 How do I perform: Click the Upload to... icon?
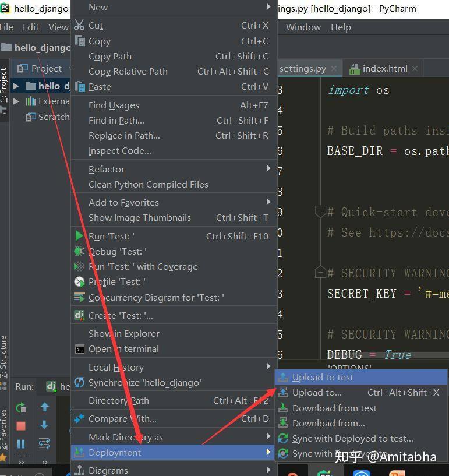283,392
